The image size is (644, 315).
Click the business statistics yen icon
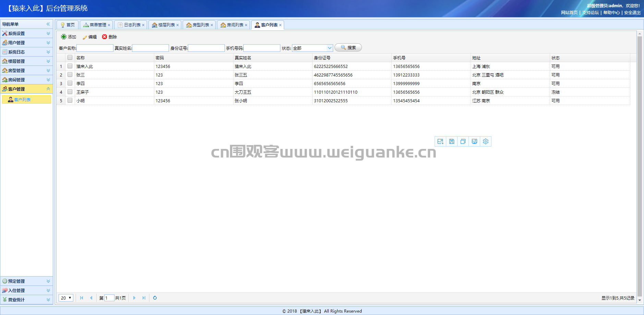coord(5,300)
